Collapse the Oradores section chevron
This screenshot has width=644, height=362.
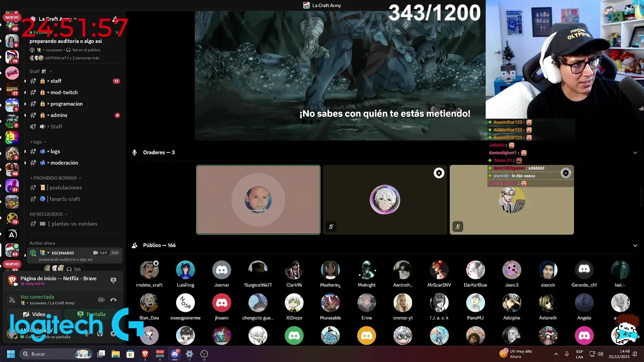pos(635,152)
